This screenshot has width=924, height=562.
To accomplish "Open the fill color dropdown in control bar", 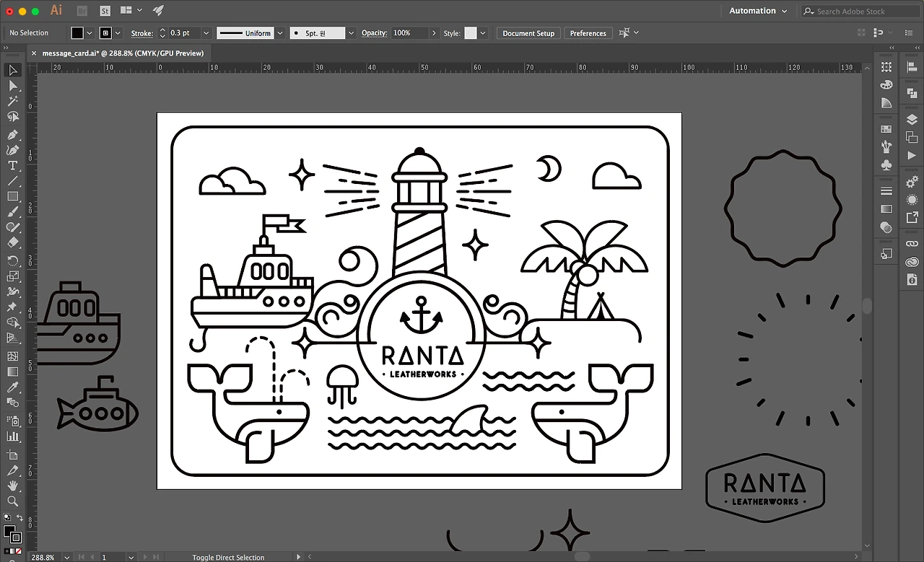I will point(90,33).
